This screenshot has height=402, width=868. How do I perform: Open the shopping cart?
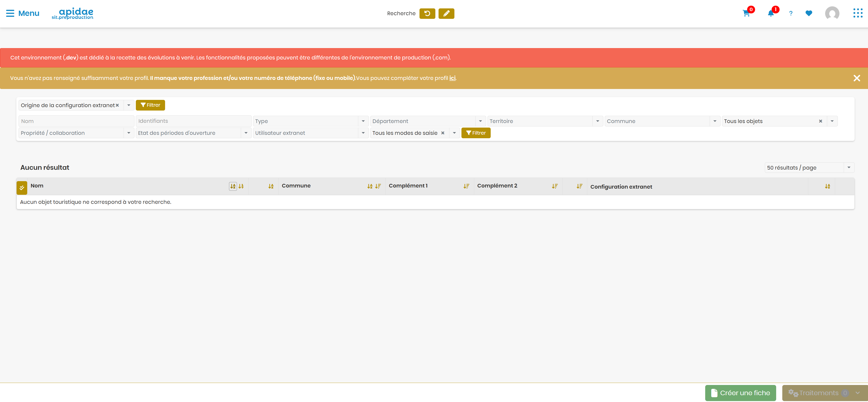coord(746,13)
